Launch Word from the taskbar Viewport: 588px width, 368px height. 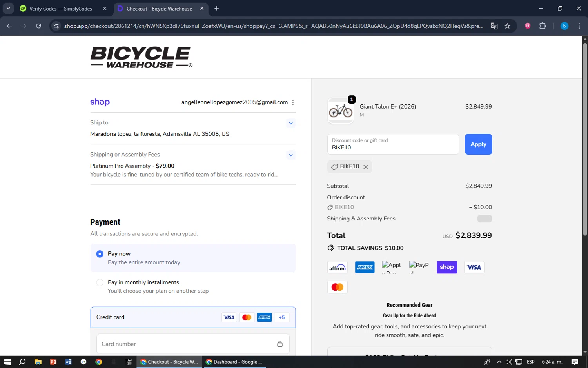tap(68, 362)
